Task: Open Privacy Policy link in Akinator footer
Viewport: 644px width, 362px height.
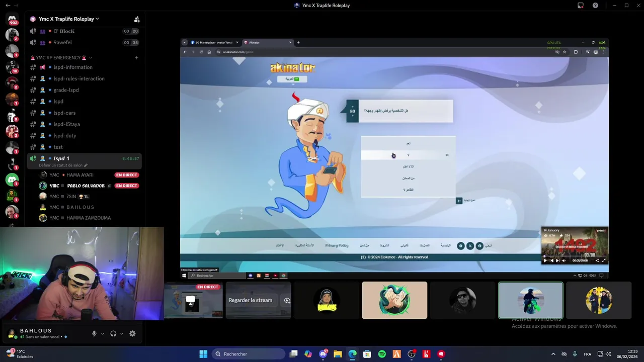Action: coord(337,245)
